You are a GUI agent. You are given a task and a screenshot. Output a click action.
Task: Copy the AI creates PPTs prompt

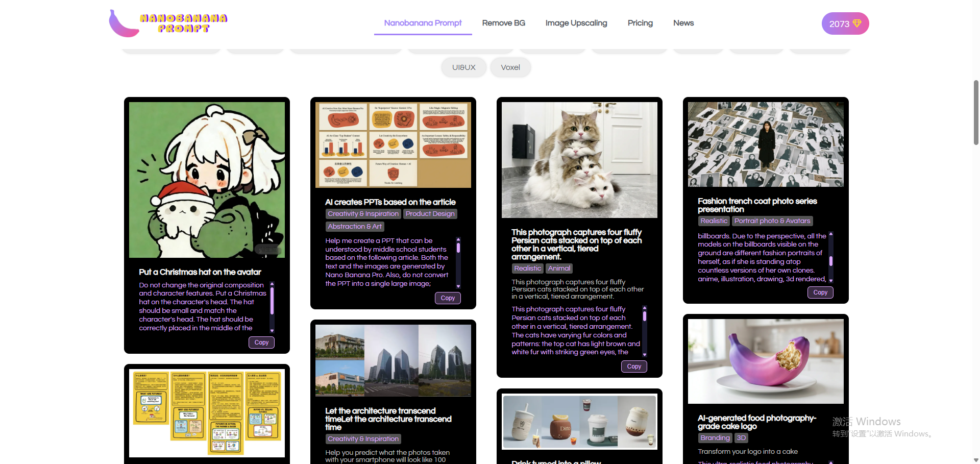click(448, 298)
